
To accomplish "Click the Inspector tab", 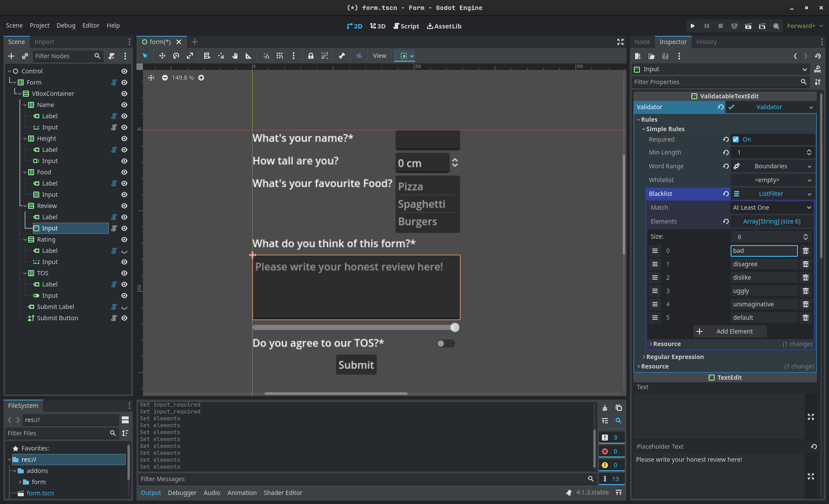I will (673, 41).
